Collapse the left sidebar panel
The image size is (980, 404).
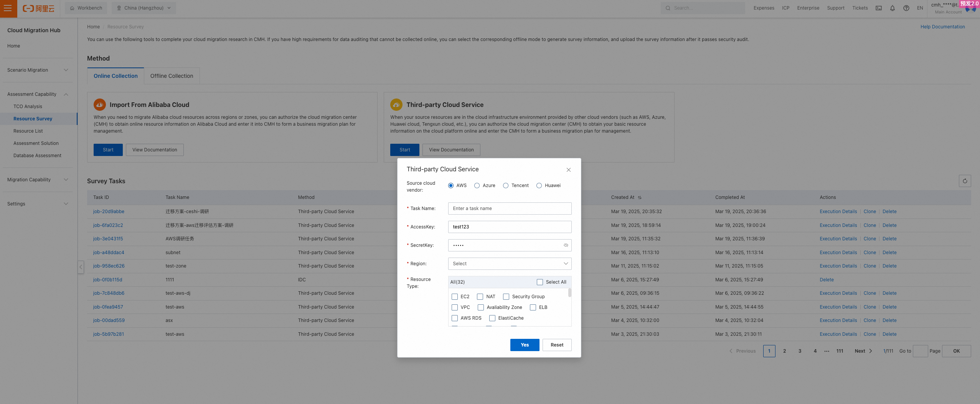(x=81, y=267)
